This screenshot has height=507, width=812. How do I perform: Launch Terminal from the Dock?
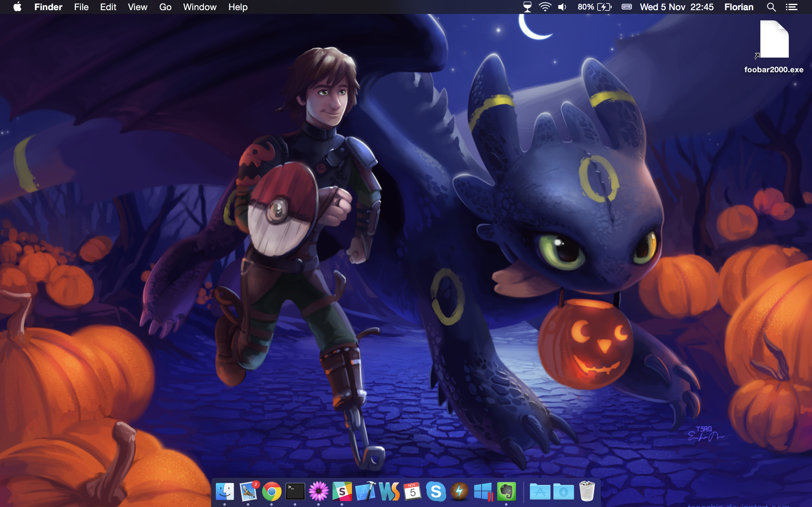click(295, 491)
